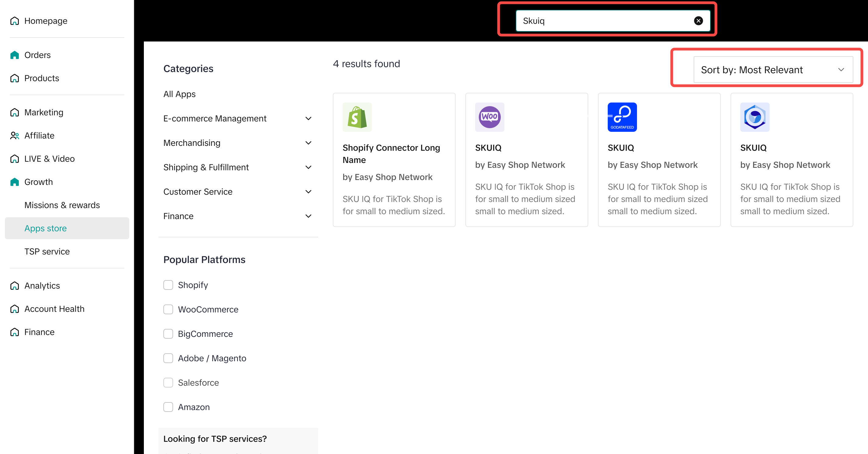Image resolution: width=868 pixels, height=454 pixels.
Task: Click the GoDataFeed SKUIQ app logo
Action: pyautogui.click(x=622, y=117)
